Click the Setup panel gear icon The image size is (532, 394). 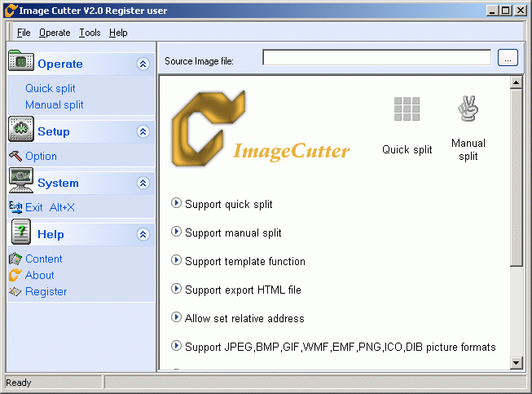pos(21,129)
